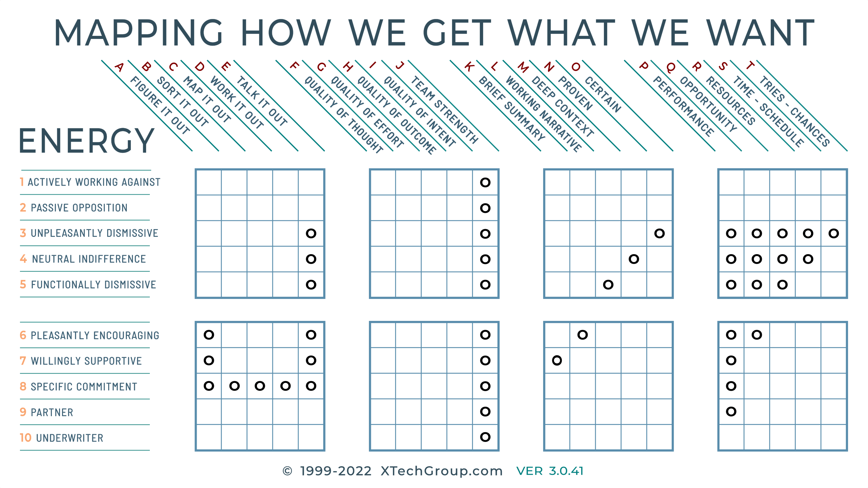Click circle at Talk It Out, Unpleasantly Dismissive

click(x=311, y=233)
